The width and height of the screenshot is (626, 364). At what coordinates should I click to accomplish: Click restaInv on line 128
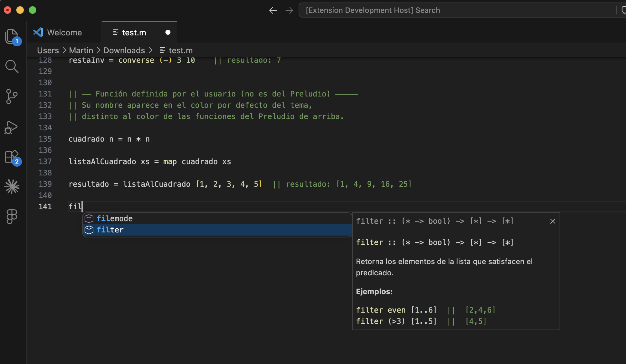86,60
